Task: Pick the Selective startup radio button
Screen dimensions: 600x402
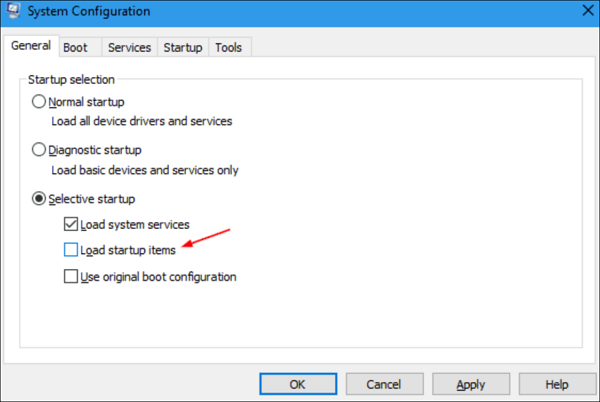Action: click(40, 199)
